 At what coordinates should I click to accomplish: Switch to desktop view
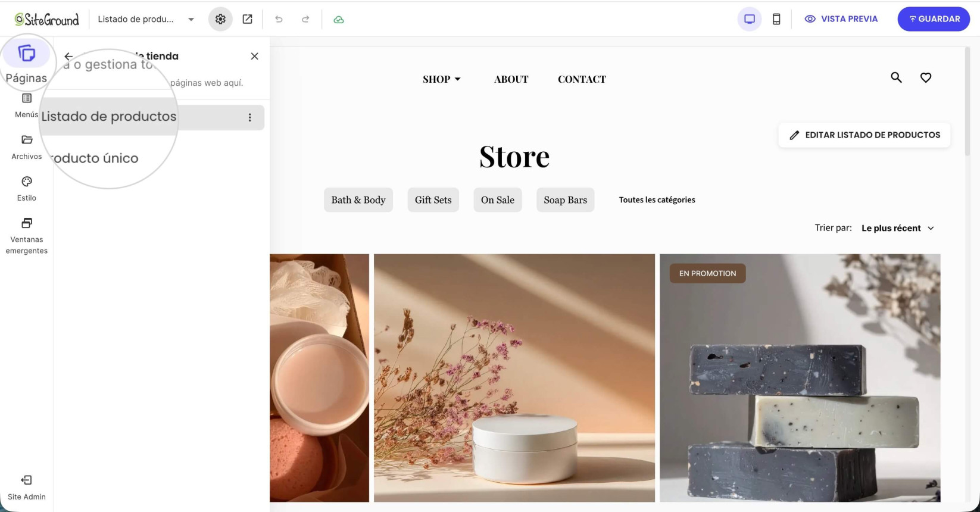[750, 19]
